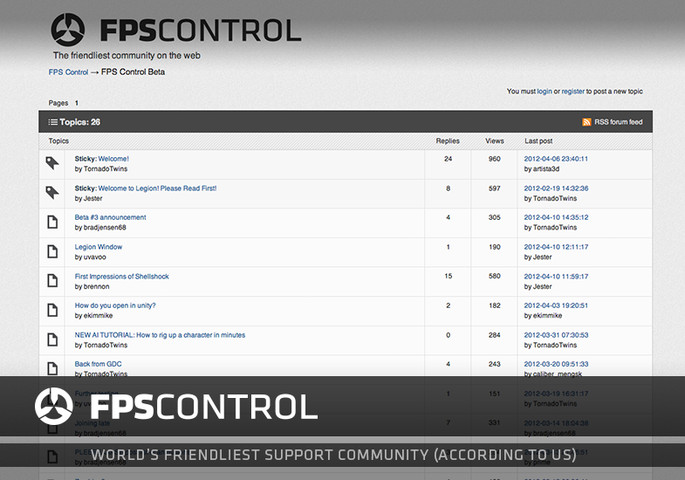Open last post dated 2012-03-20 09:51:33
This screenshot has height=480, width=685.
coord(556,364)
